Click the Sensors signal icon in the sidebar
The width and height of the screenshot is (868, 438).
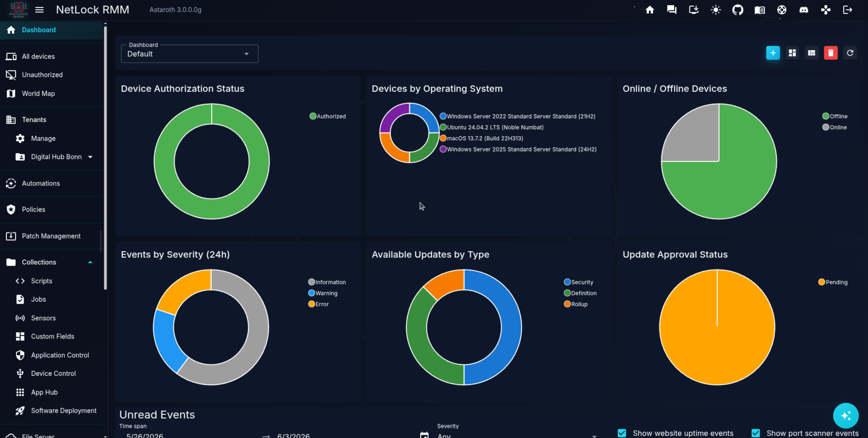[20, 318]
